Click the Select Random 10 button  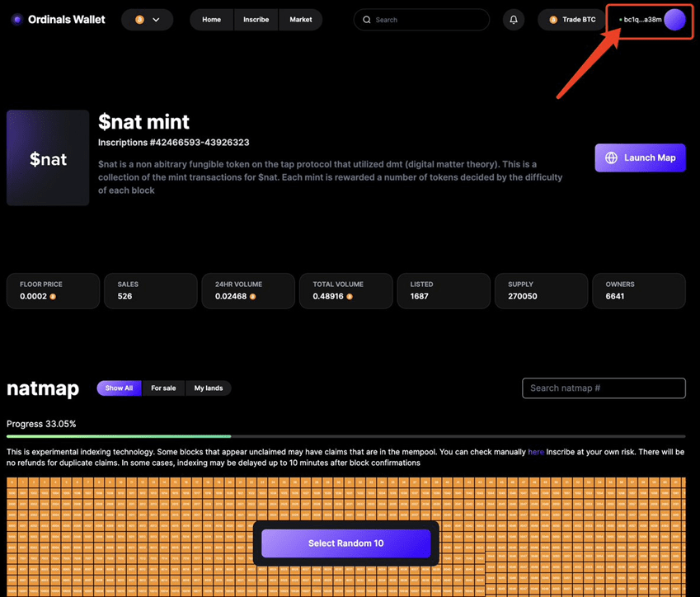(x=346, y=543)
